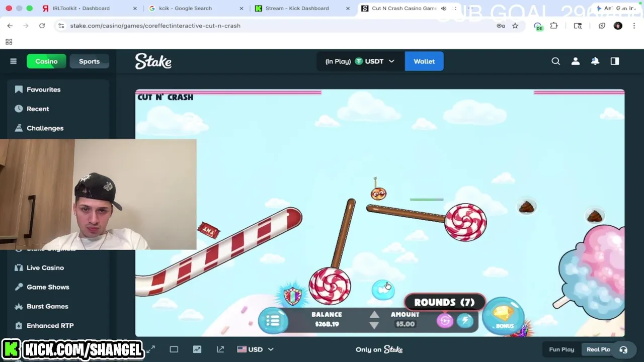Switch to the Sports section

pos(89,61)
